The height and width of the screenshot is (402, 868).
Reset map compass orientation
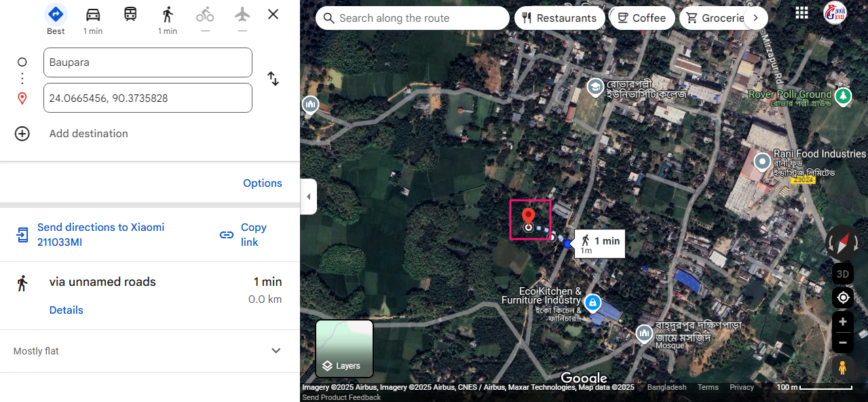(842, 242)
